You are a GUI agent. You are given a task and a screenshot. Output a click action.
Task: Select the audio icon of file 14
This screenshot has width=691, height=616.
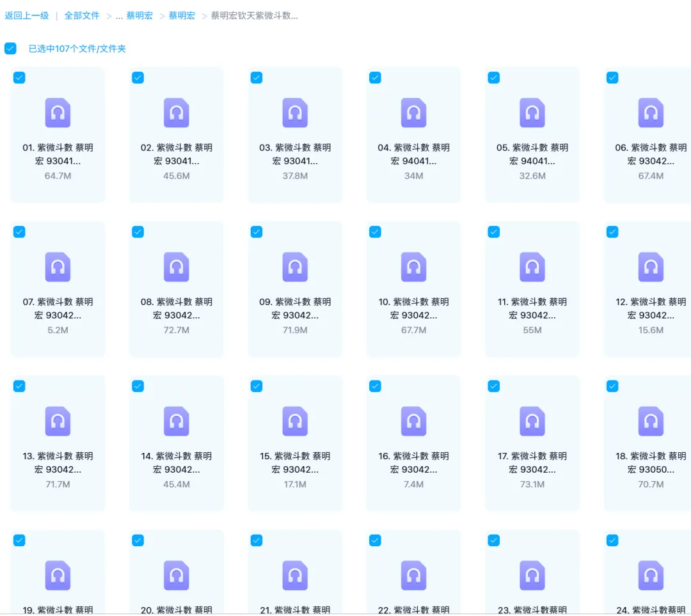[177, 422]
